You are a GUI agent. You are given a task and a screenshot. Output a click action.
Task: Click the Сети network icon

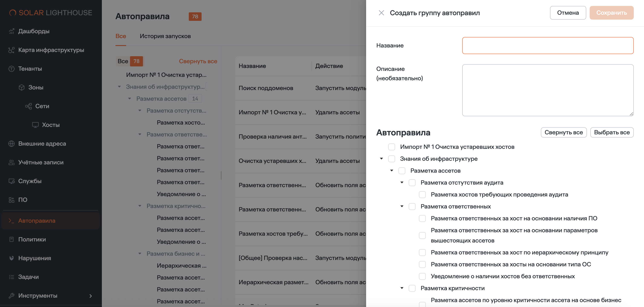[29, 106]
